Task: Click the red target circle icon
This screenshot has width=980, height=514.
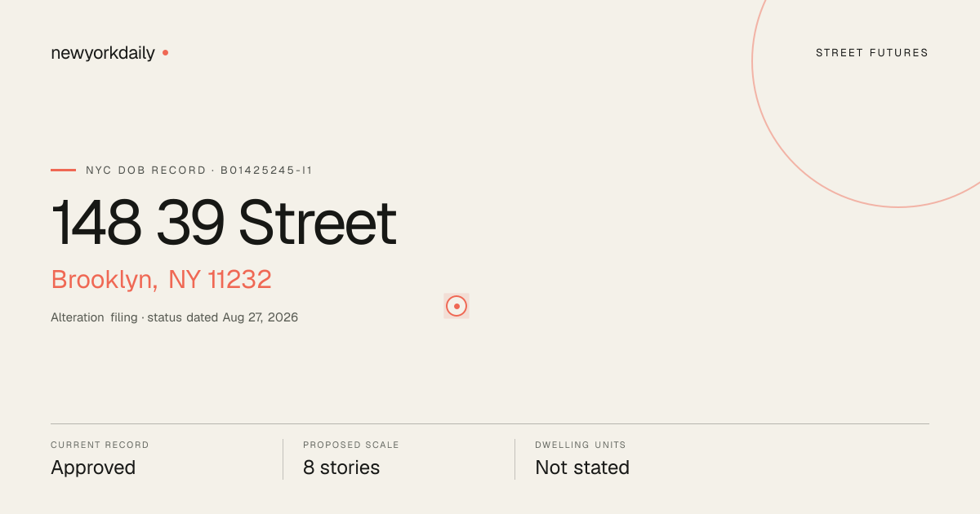Action: [457, 306]
